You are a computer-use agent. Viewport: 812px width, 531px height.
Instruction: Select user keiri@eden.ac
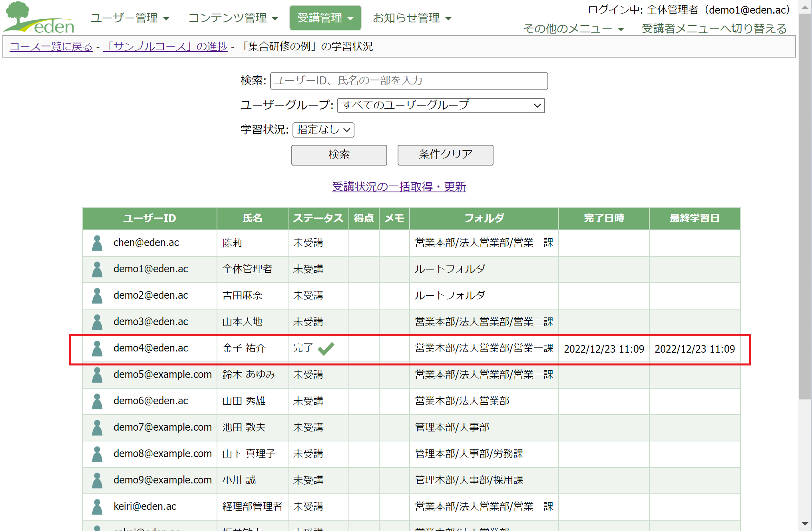click(x=145, y=506)
